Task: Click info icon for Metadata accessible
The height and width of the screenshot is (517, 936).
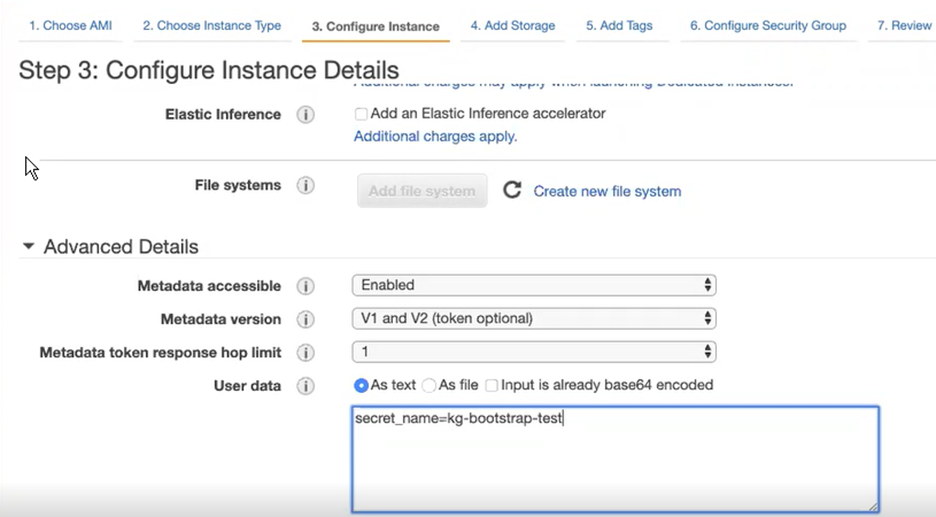Action: (x=306, y=287)
